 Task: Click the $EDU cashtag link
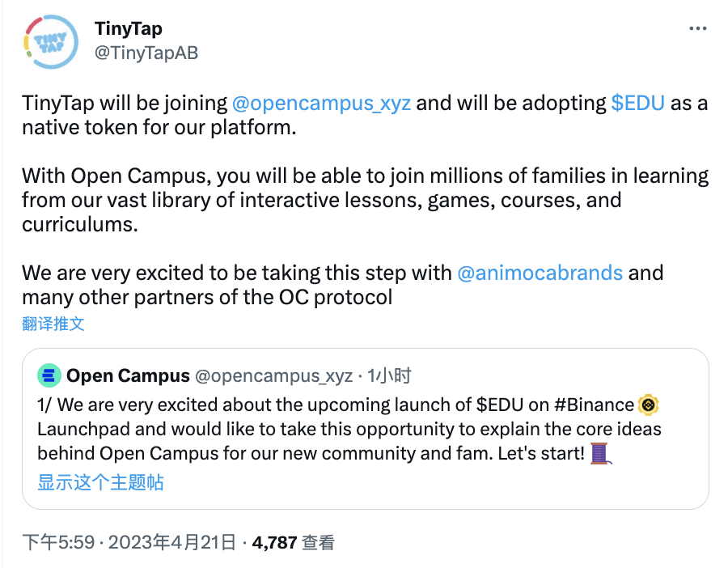coord(638,104)
